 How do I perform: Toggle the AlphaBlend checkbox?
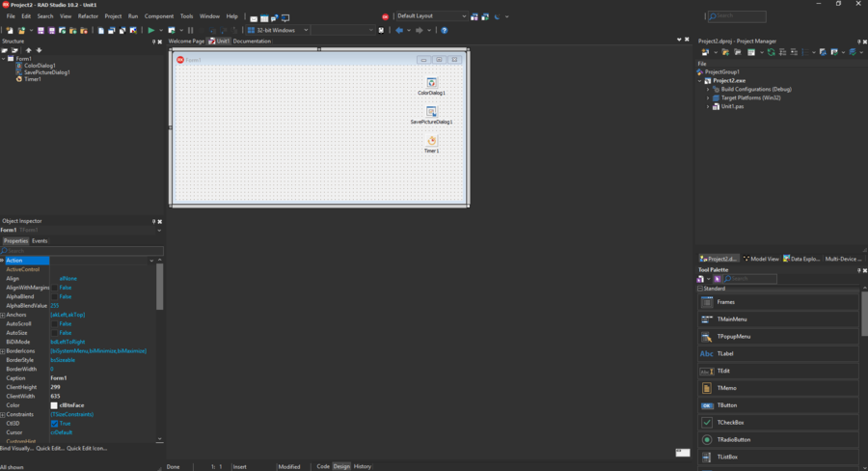54,296
